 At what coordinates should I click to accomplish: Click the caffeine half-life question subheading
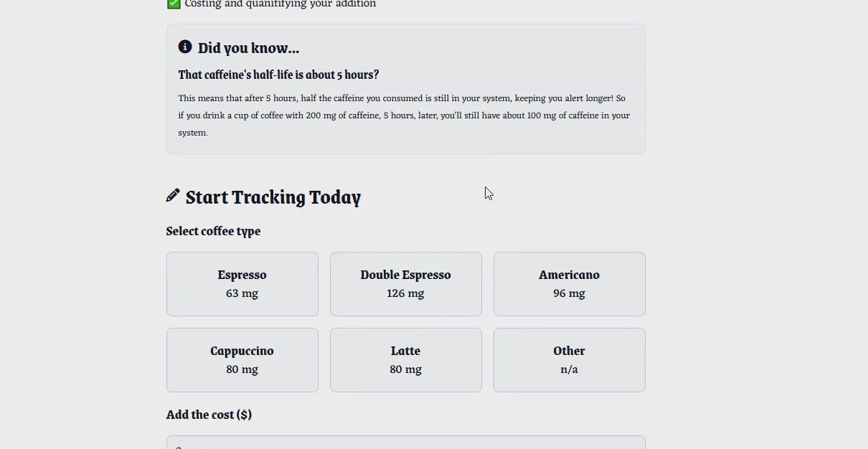pos(278,75)
